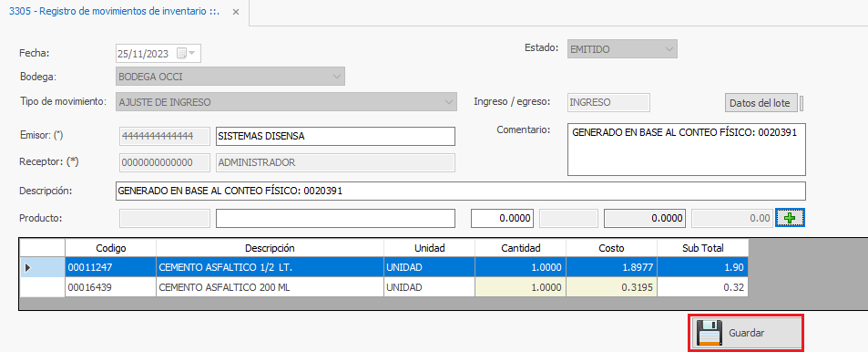Click the Guardar button
868x352 pixels.
click(x=746, y=333)
